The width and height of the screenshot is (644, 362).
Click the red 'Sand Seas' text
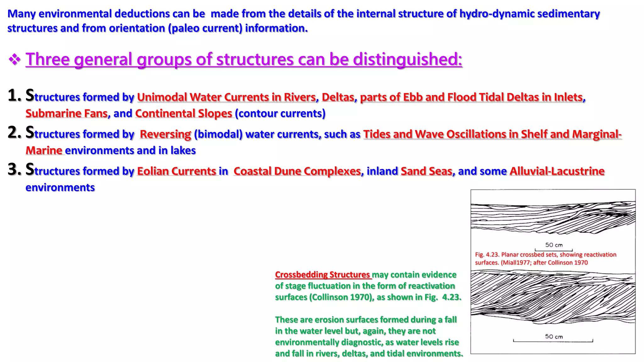click(426, 171)
